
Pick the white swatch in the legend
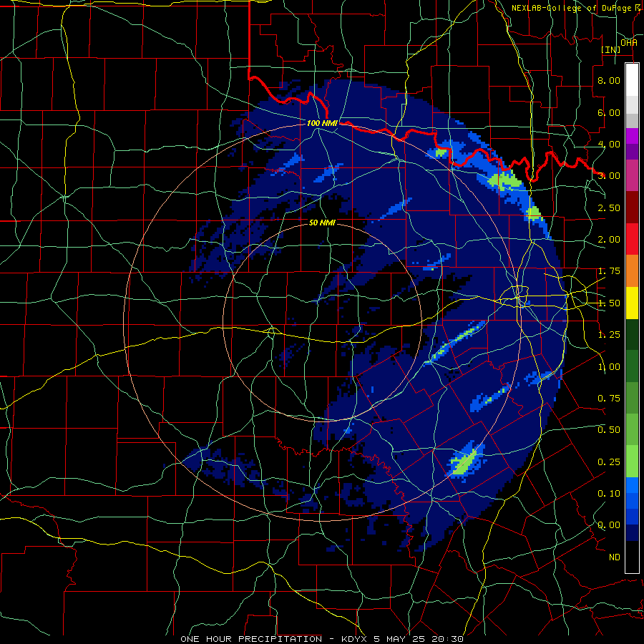click(x=632, y=80)
